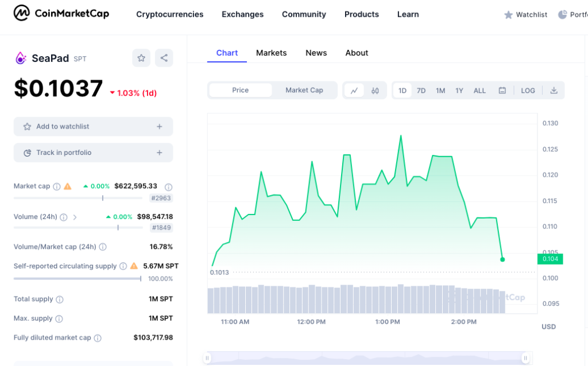The height and width of the screenshot is (366, 588).
Task: Open the Products navigation dropdown
Action: [361, 14]
